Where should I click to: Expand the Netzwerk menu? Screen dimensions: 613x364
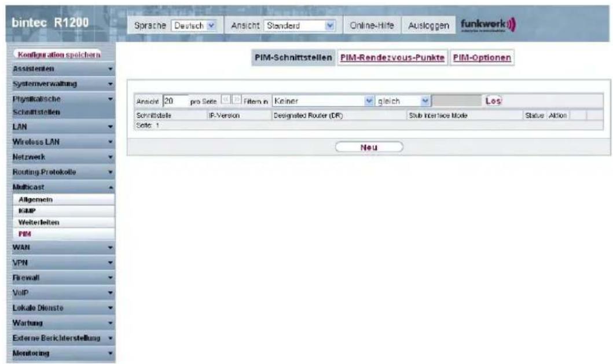point(63,157)
